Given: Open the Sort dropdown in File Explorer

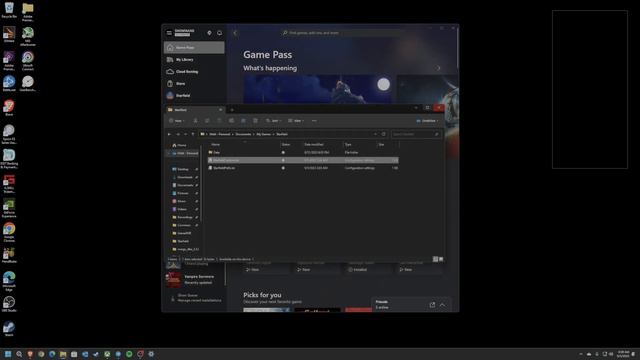Looking at the screenshot, I should click(273, 121).
